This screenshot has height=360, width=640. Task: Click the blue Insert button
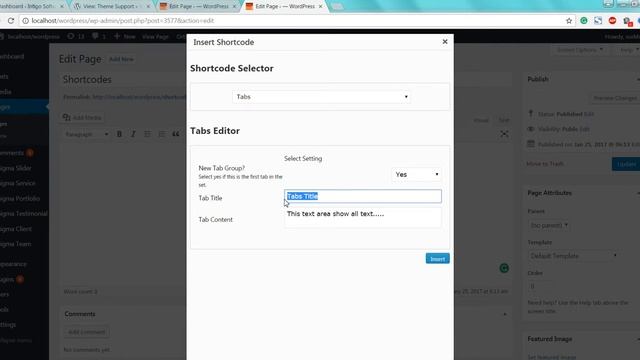(438, 259)
